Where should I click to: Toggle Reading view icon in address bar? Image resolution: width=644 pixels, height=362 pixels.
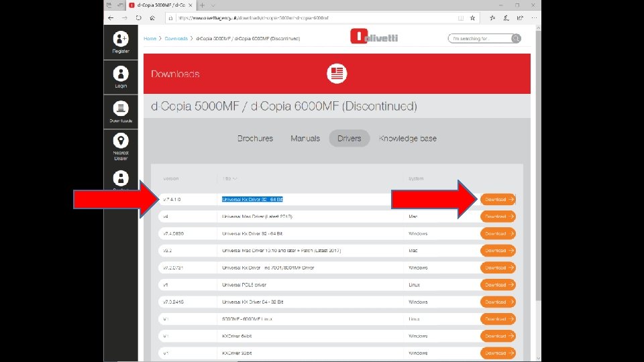click(x=461, y=18)
